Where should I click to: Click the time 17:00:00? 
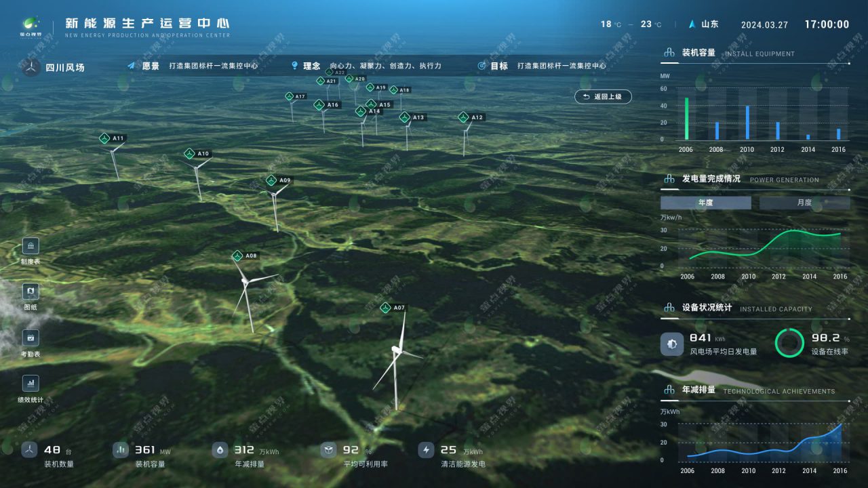pyautogui.click(x=827, y=24)
